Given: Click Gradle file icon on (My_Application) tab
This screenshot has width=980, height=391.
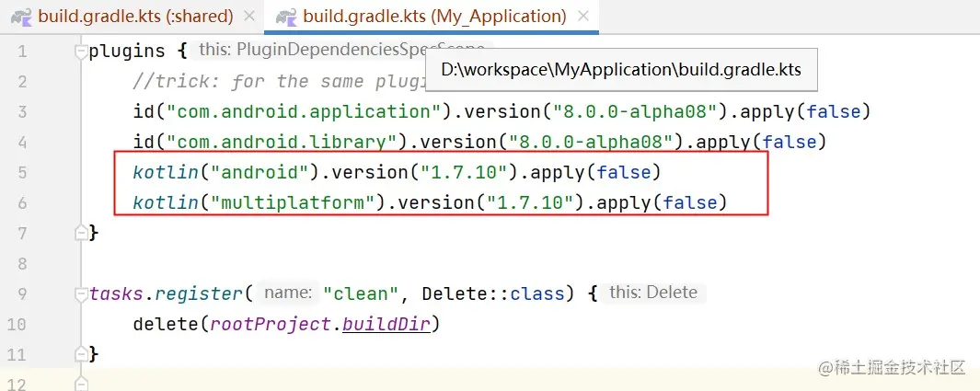Looking at the screenshot, I should tap(286, 17).
